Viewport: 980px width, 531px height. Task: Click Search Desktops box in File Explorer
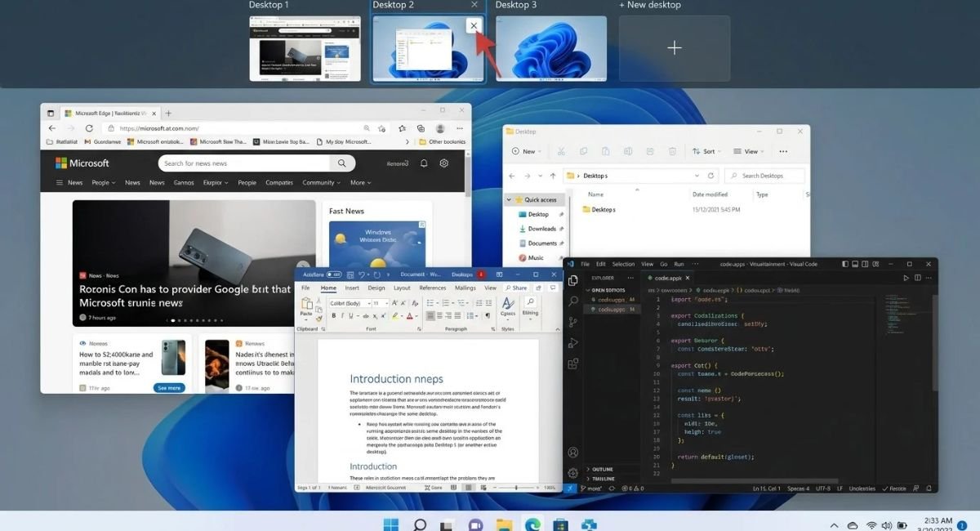coord(764,176)
